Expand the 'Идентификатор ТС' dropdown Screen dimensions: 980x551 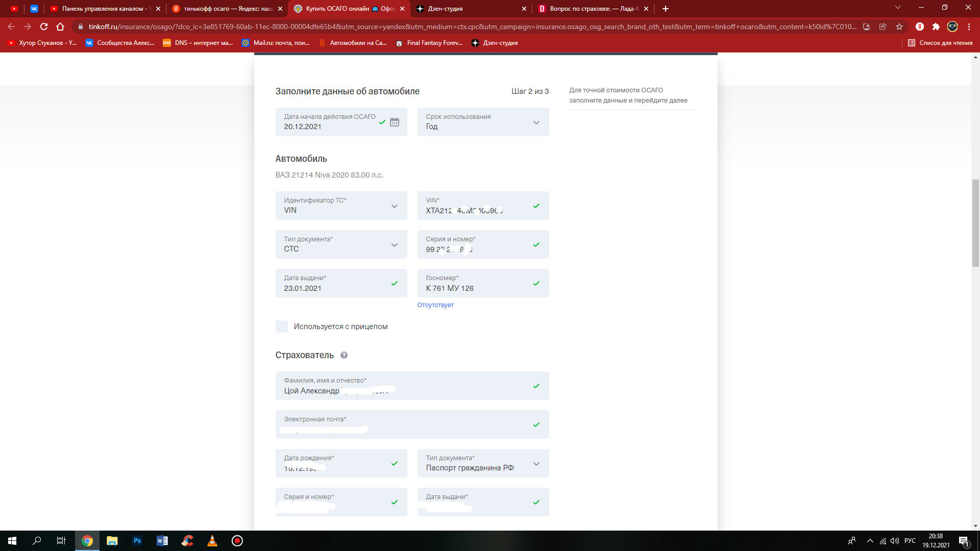[341, 206]
